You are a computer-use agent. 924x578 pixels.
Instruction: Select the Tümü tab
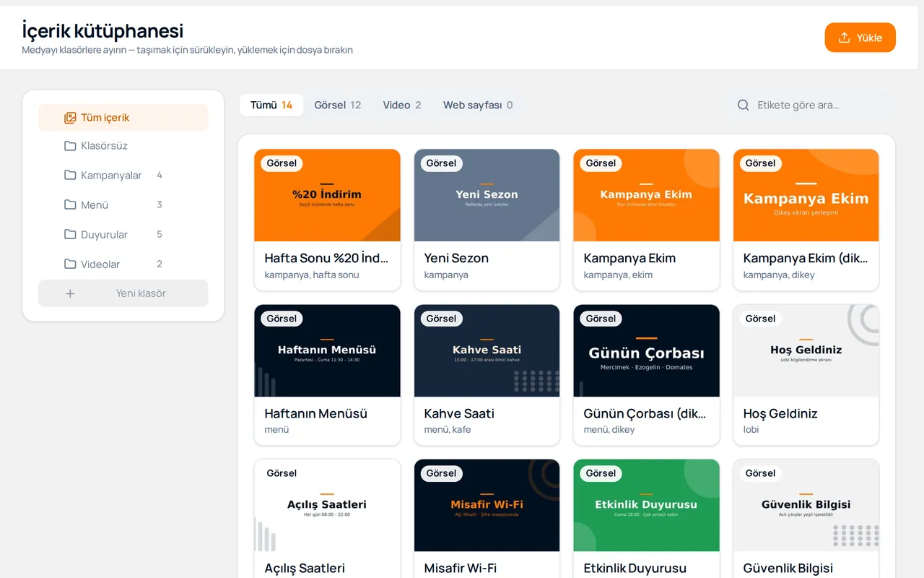[271, 105]
